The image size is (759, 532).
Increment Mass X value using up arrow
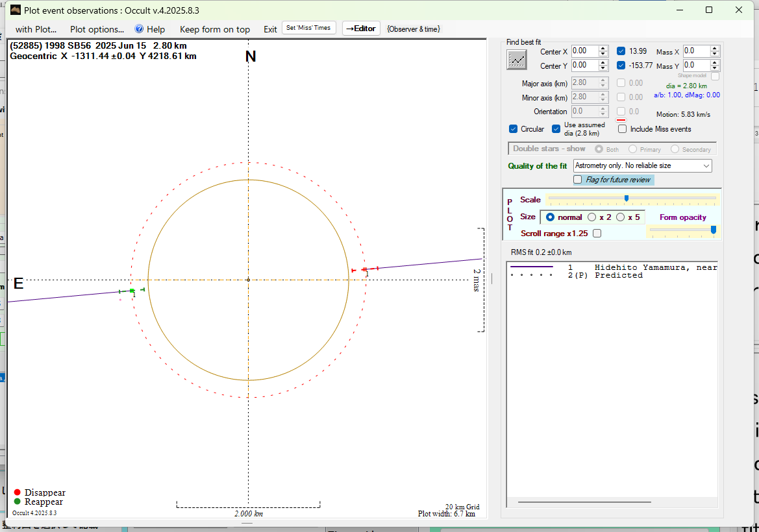pos(715,48)
